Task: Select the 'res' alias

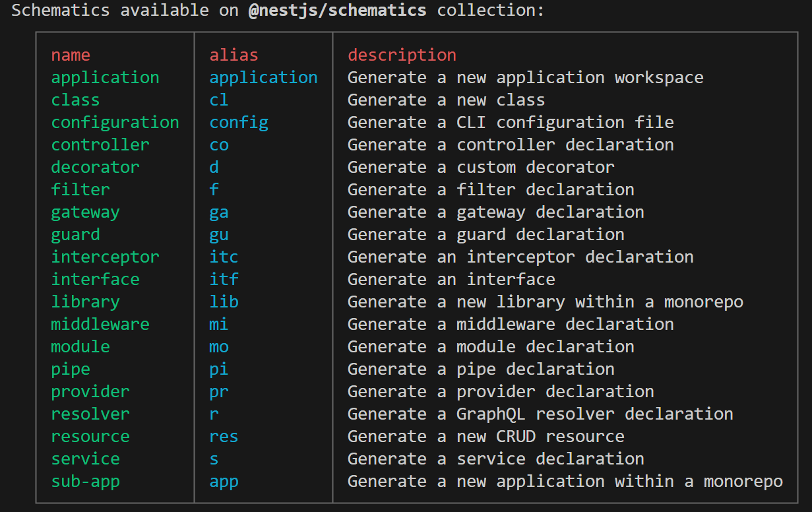Action: tap(224, 437)
